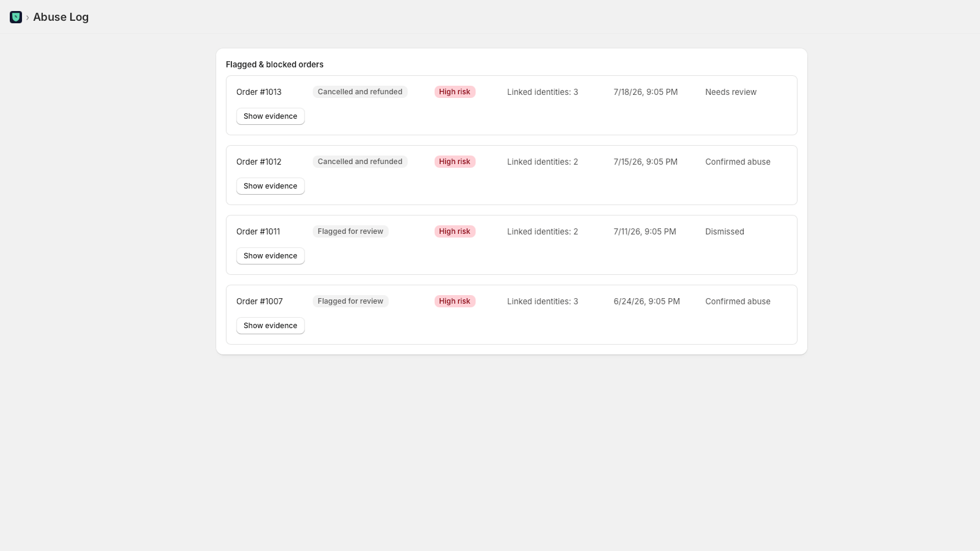
Task: Click the High risk badge on Order #1012
Action: pos(454,162)
